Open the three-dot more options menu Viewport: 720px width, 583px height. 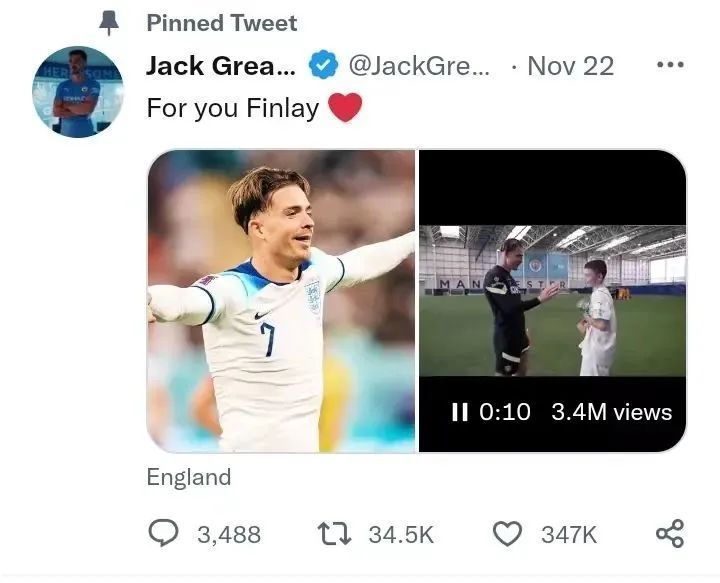tap(670, 65)
